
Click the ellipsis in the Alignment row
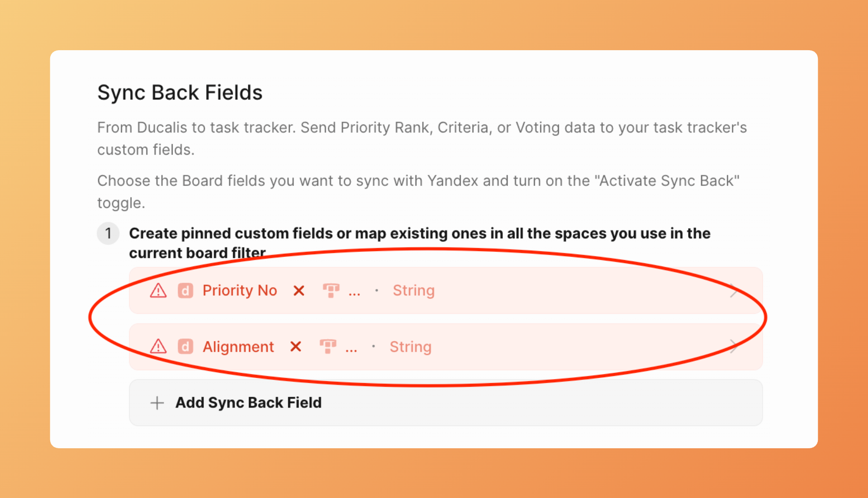point(351,348)
